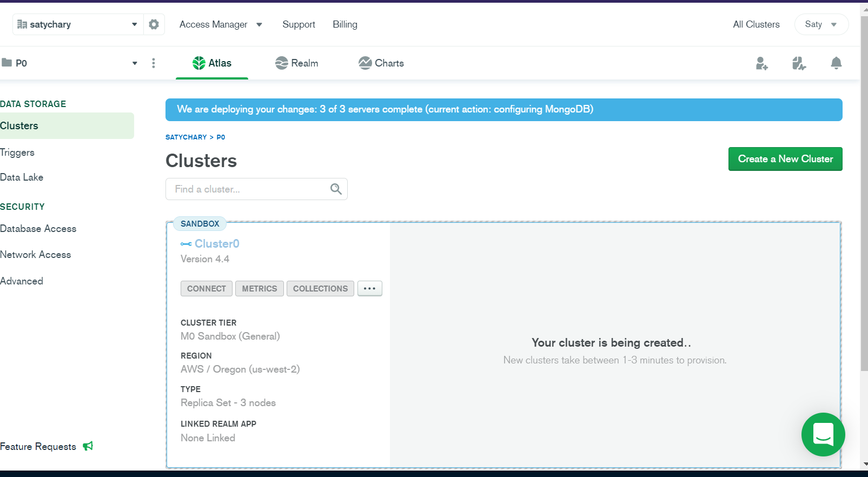
Task: Expand the P0 project selector arrow
Action: (x=135, y=63)
